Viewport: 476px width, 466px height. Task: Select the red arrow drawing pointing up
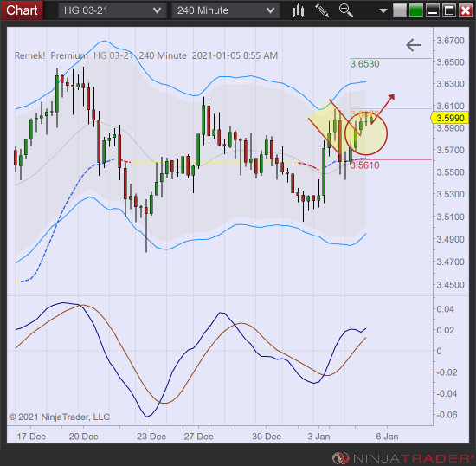383,109
